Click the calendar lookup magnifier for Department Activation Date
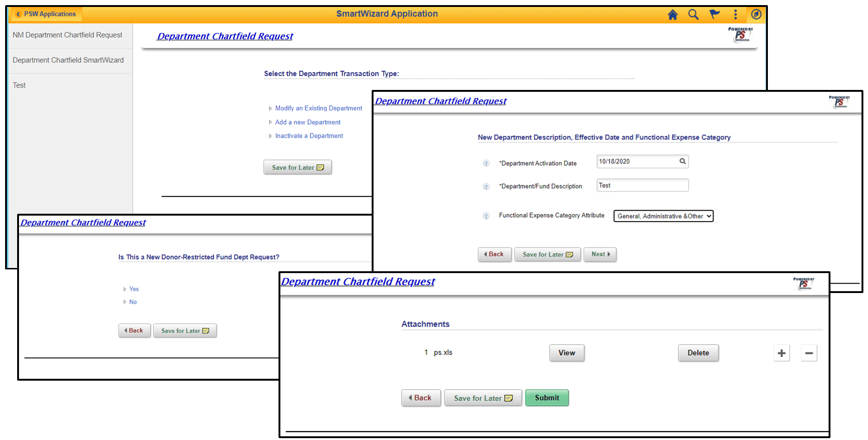 coord(683,161)
